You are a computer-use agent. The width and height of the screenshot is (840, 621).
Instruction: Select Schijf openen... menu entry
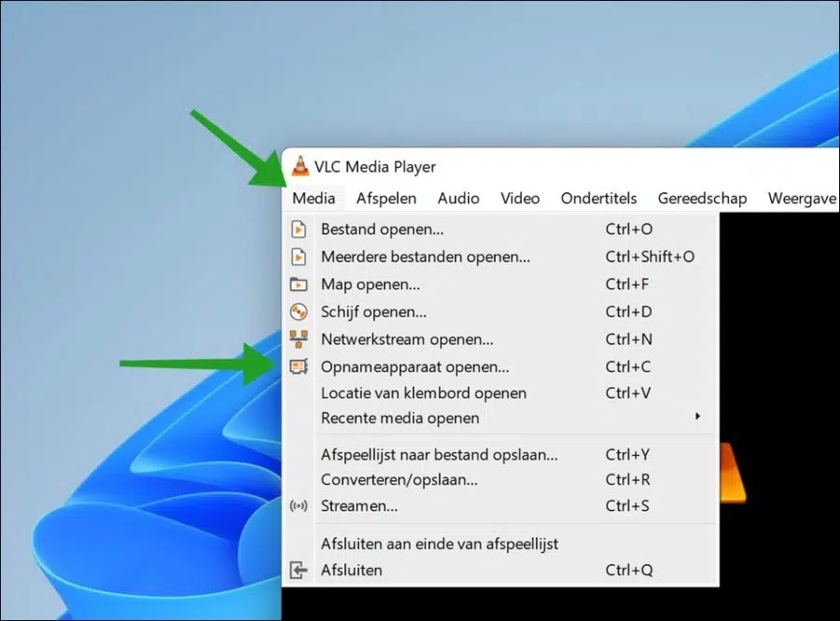(500, 312)
